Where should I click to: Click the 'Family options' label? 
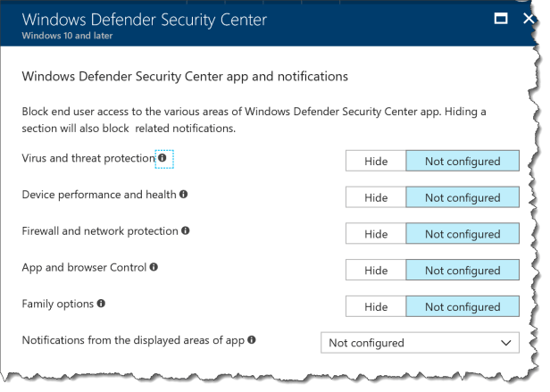point(58,304)
